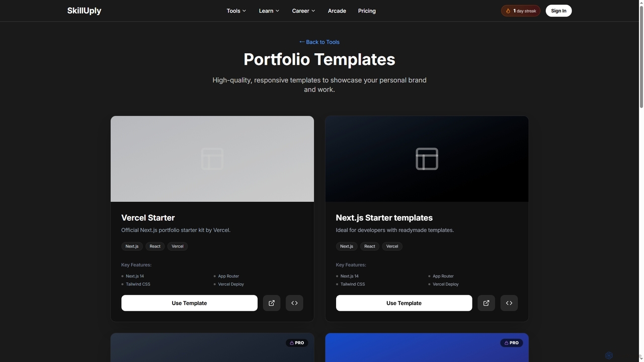Select the Vercel tag on Next.js Starter templates
This screenshot has height=362, width=644.
click(x=392, y=246)
